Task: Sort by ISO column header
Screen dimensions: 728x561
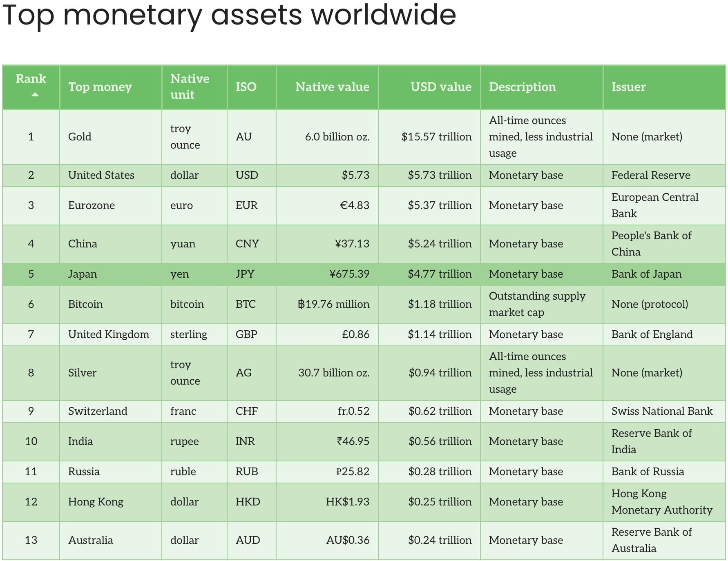Action: [252, 87]
